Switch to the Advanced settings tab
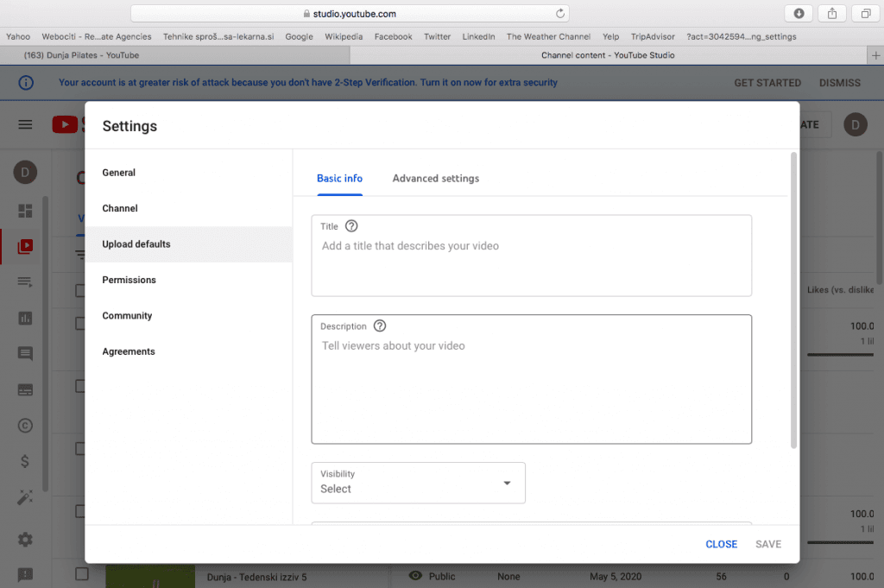 [435, 179]
